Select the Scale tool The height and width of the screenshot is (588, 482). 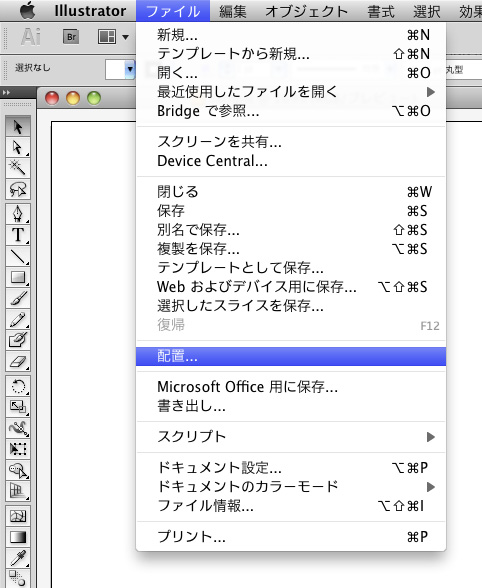18,407
